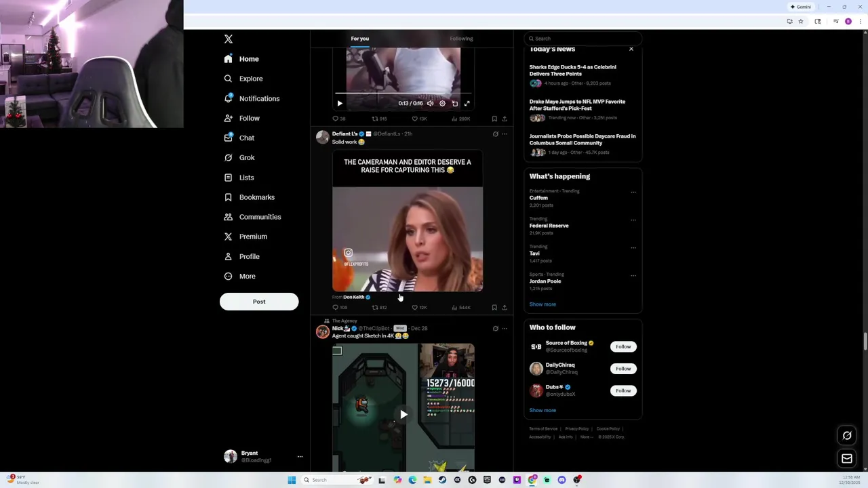This screenshot has height=488, width=868.
Task: Play the Agent caught Sketch video
Action: coord(403,414)
